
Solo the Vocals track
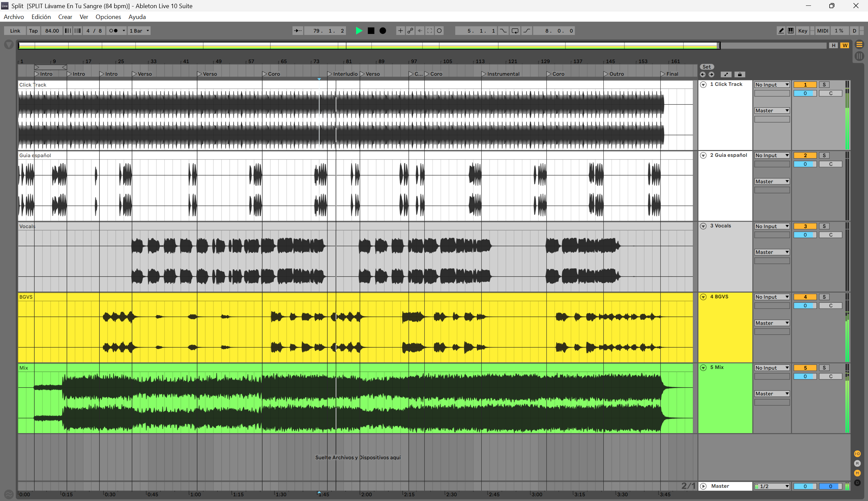coord(824,226)
